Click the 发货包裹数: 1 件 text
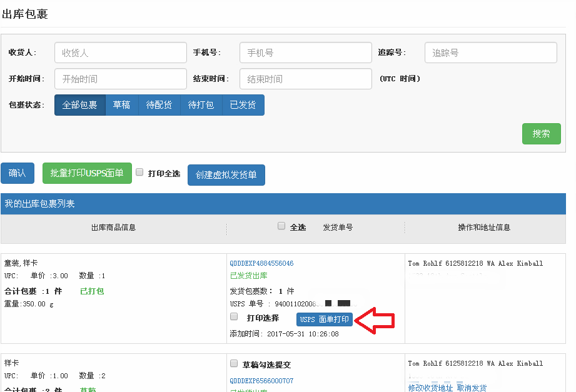This screenshot has width=576, height=392. pos(262,291)
